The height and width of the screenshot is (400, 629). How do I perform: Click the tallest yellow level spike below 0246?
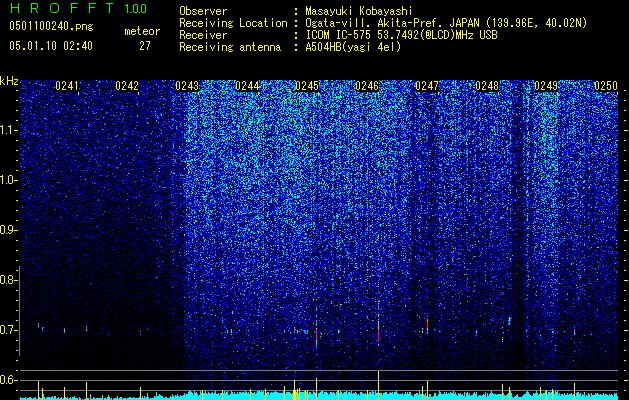(378, 385)
